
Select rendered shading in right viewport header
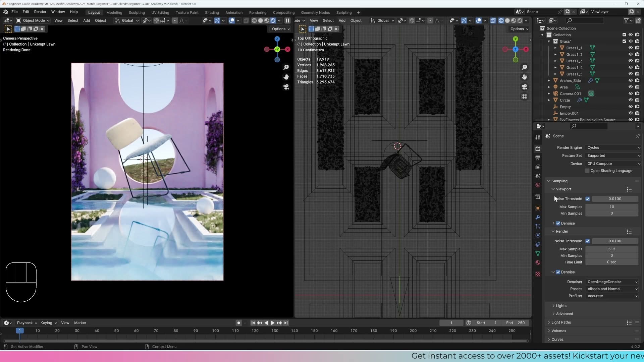click(520, 20)
